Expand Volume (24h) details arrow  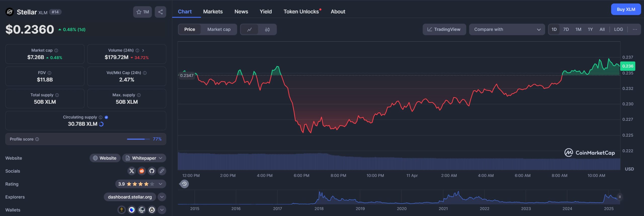143,50
